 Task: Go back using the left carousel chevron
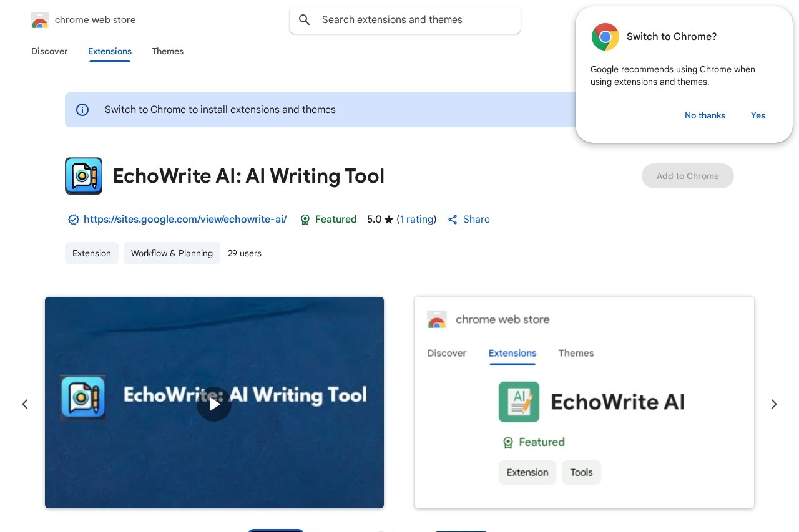click(x=25, y=404)
